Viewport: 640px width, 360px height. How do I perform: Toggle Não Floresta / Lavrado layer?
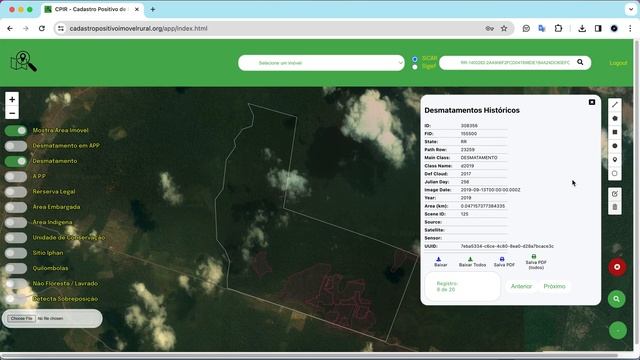pos(16,284)
